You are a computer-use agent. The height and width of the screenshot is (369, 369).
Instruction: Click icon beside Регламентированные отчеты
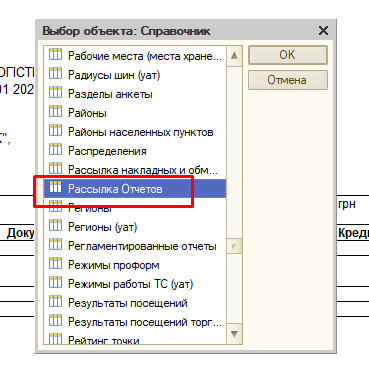55,244
